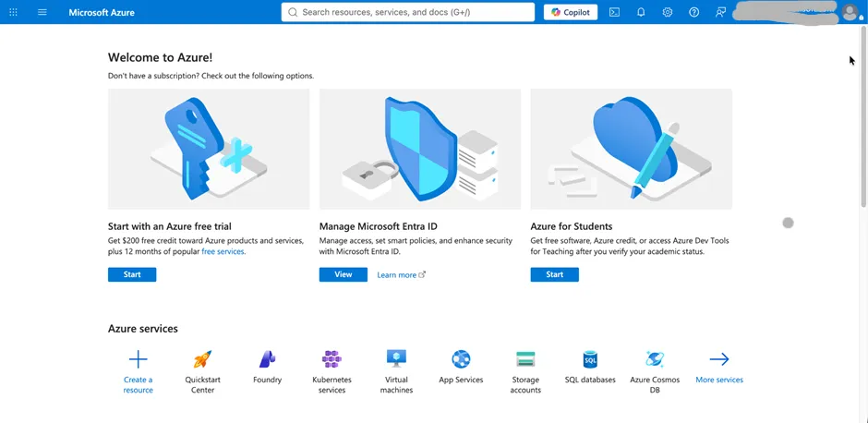Open Storage accounts icon
Viewport: 868px width, 423px height.
pyautogui.click(x=525, y=359)
